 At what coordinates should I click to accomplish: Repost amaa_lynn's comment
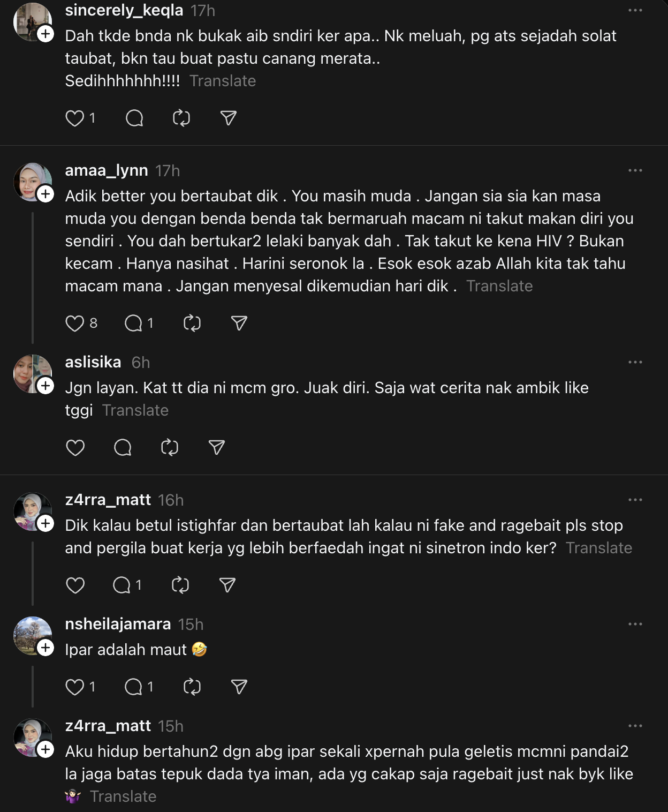(x=192, y=323)
